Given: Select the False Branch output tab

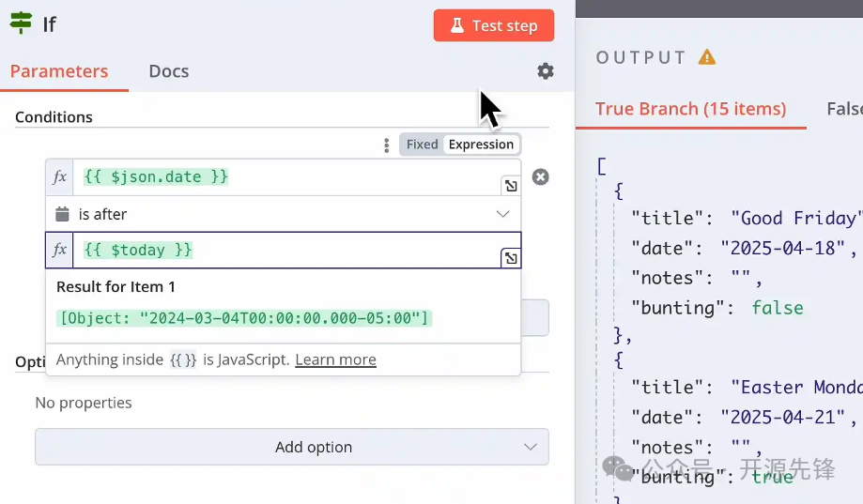Looking at the screenshot, I should (x=844, y=109).
